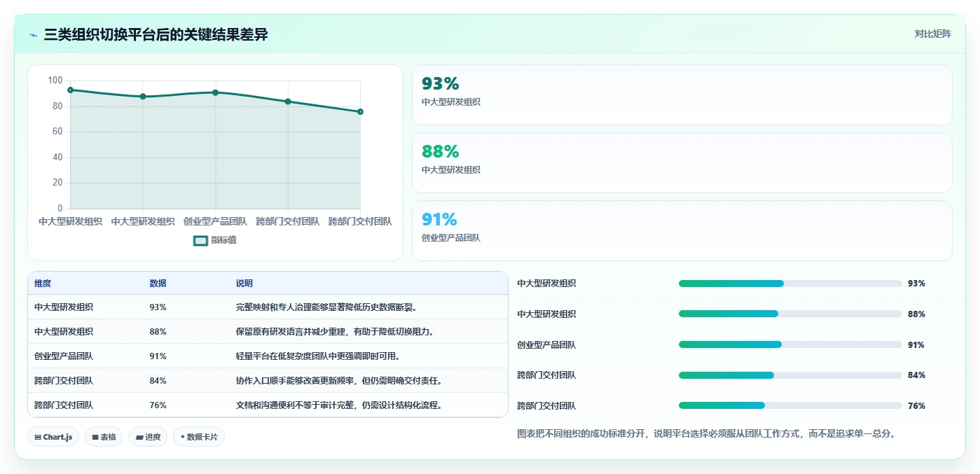
Task: Click the progress bar labeled 76%
Action: pyautogui.click(x=790, y=405)
